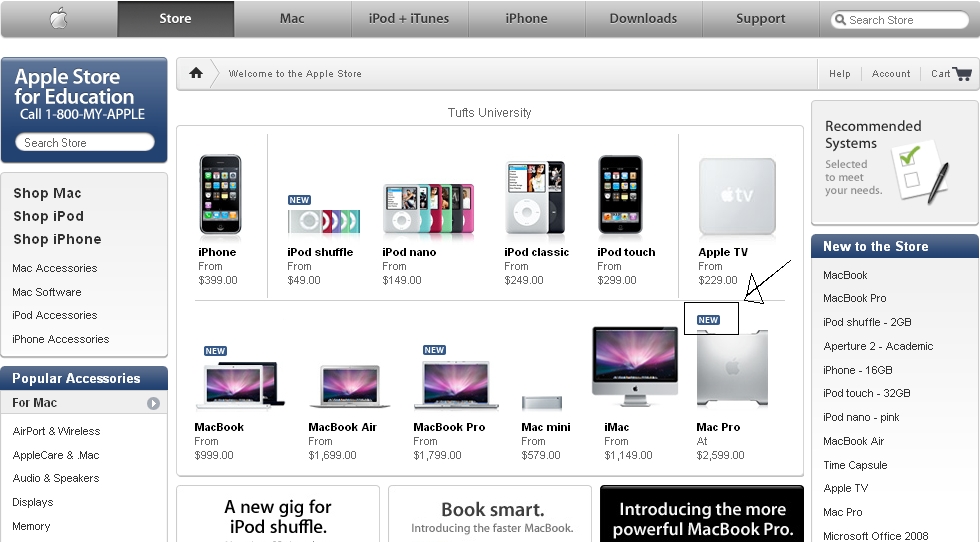Viewport: 980px width, 542px height.
Task: Open Memory category
Action: [31, 526]
